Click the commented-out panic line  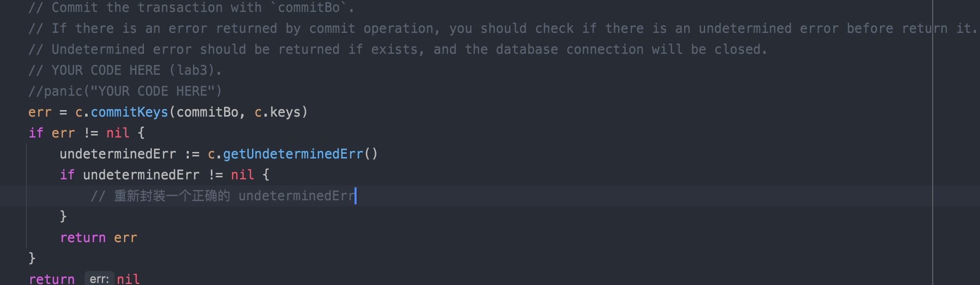[x=124, y=91]
